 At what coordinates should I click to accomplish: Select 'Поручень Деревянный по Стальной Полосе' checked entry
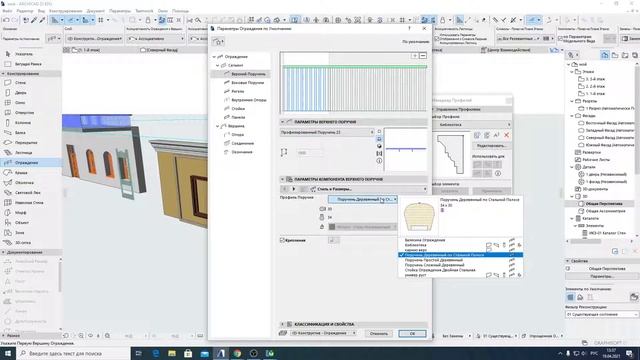(x=460, y=255)
